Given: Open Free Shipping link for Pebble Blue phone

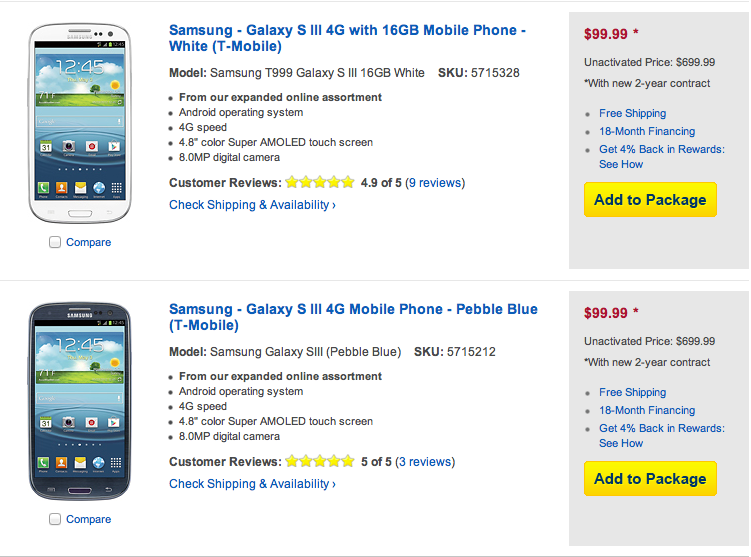Looking at the screenshot, I should coord(632,393).
